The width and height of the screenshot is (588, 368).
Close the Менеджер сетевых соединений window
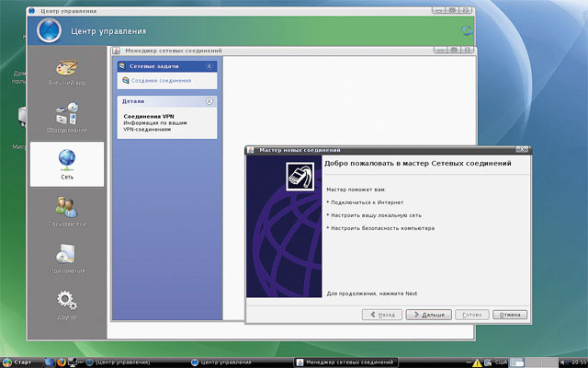click(468, 50)
